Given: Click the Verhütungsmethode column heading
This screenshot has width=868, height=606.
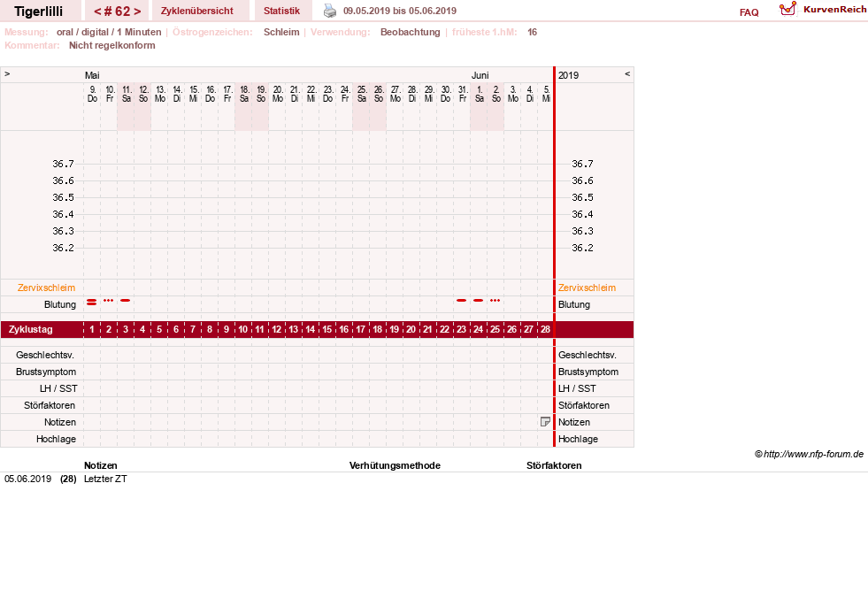Looking at the screenshot, I should pyautogui.click(x=395, y=465).
